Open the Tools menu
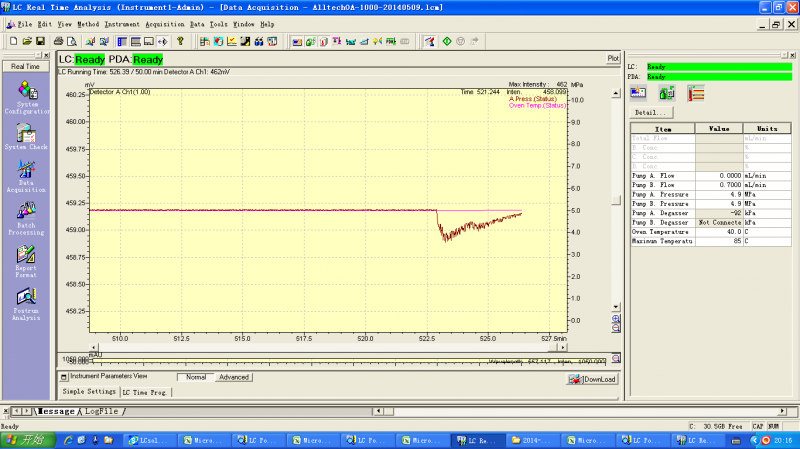The image size is (800, 449). point(218,24)
